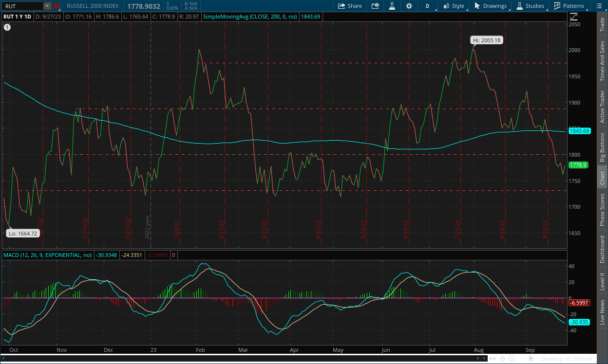Click the Hi: 2003.18 price bubble
Viewport: 608px width, 364px height.
(x=487, y=40)
